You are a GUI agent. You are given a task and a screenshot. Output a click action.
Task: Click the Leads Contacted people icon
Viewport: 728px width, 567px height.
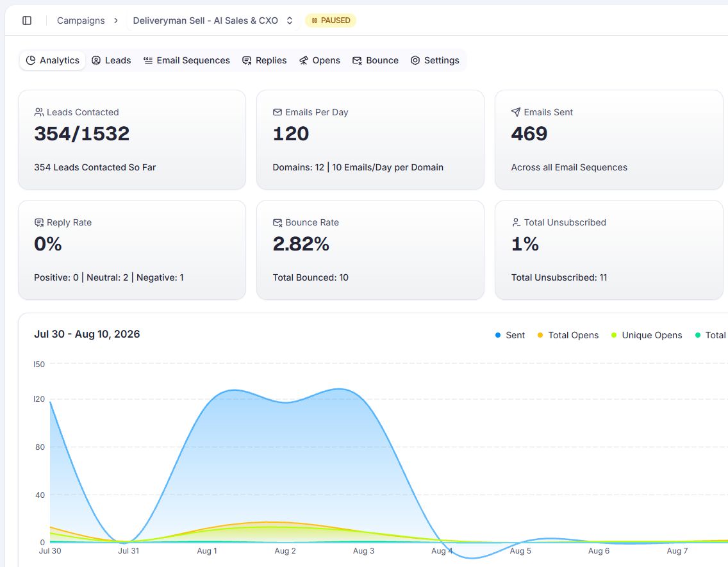pos(39,112)
